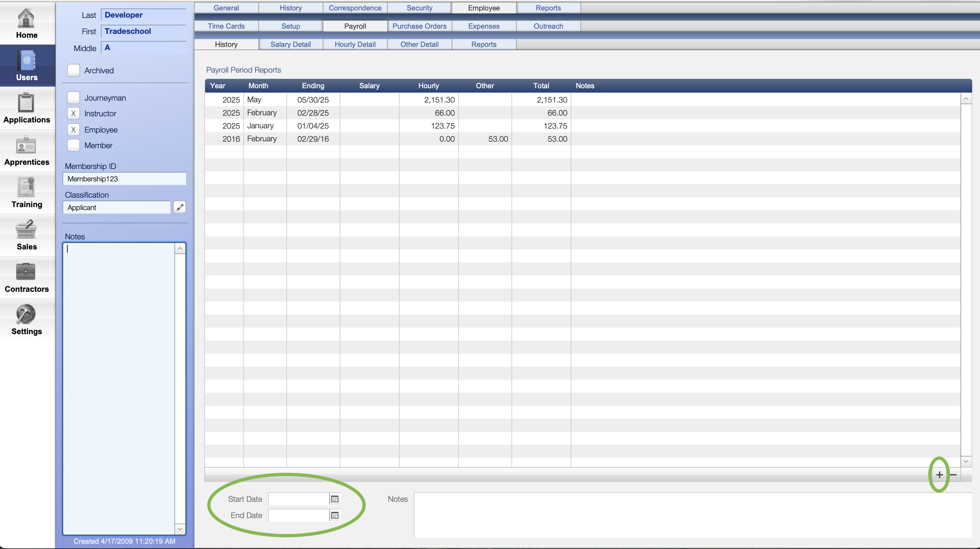Click the First name field Tradeschool
The image size is (980, 549).
coord(143,32)
